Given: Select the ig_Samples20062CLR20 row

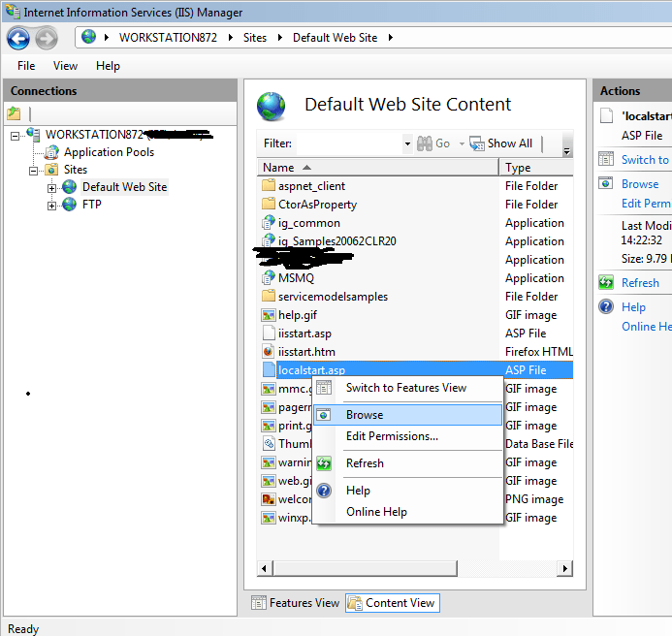Looking at the screenshot, I should pos(415,241).
